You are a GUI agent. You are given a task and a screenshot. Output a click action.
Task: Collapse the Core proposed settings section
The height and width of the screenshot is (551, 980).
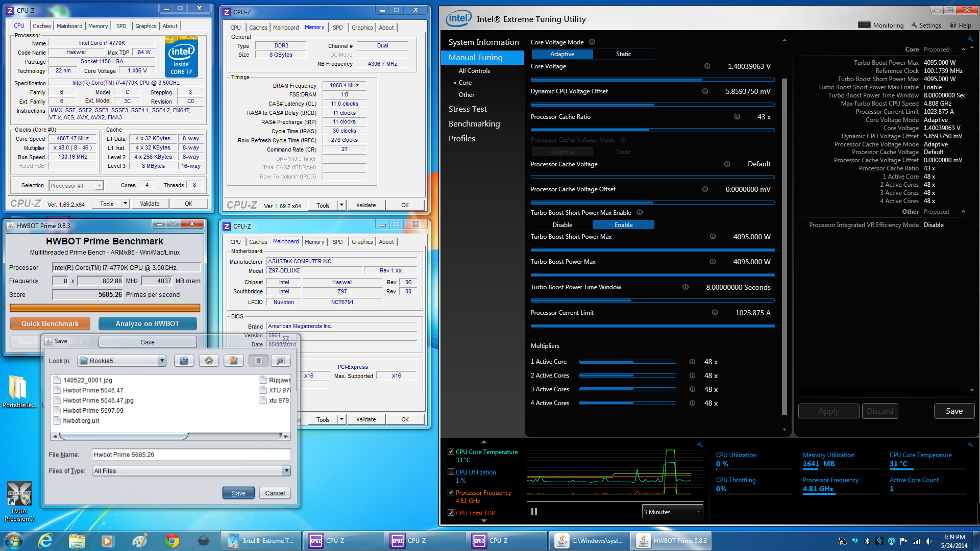click(963, 49)
